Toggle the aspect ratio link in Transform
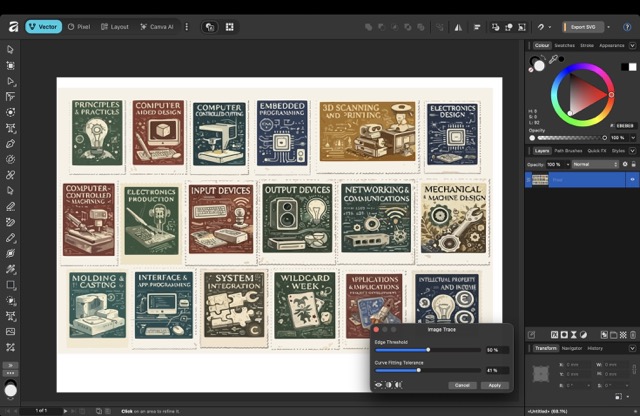The width and height of the screenshot is (640, 416). 634,369
